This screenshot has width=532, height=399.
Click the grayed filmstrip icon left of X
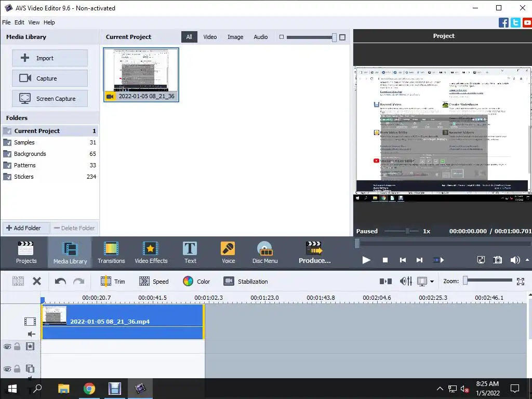coord(18,281)
